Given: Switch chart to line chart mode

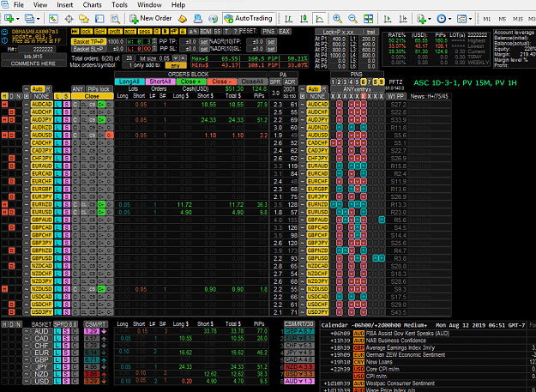Looking at the screenshot, I should [x=319, y=19].
